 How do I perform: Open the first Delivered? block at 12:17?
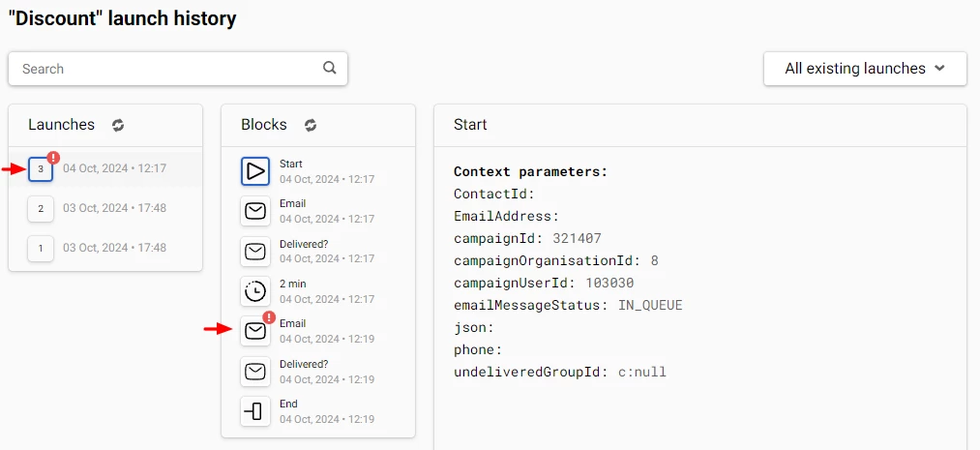(x=255, y=252)
